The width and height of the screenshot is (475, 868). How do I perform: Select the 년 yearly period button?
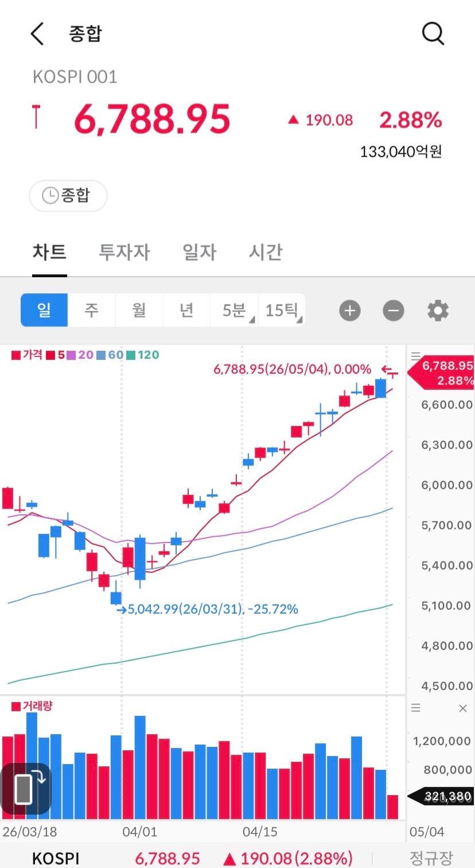pyautogui.click(x=186, y=310)
